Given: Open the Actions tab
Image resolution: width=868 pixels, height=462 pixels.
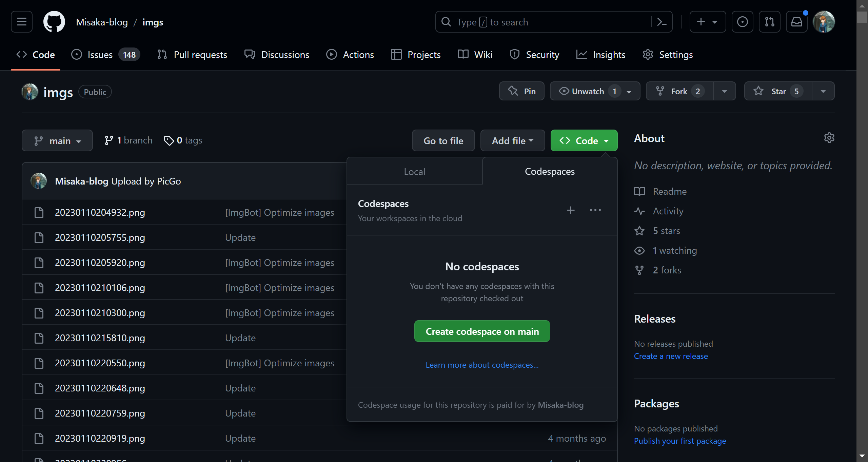Looking at the screenshot, I should pyautogui.click(x=350, y=55).
